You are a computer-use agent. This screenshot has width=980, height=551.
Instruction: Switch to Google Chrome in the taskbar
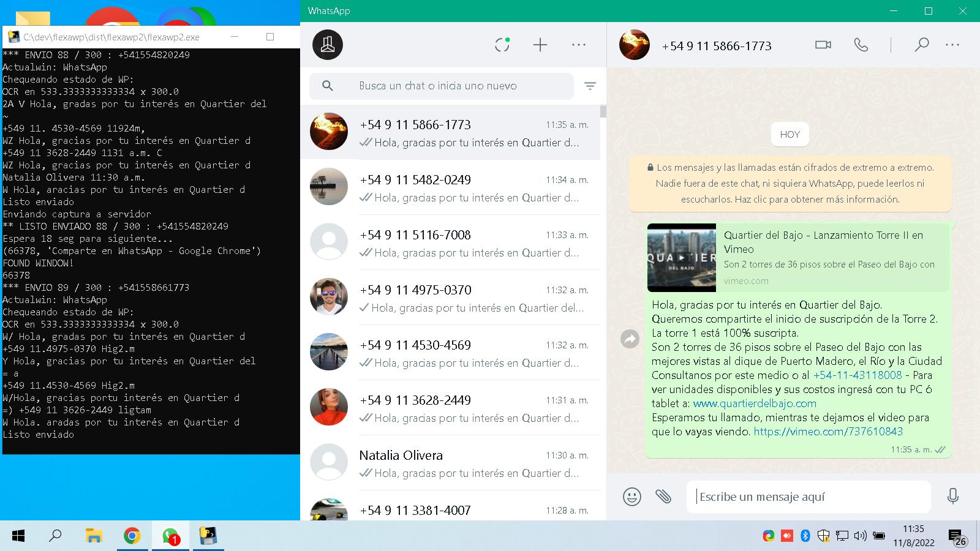pyautogui.click(x=132, y=536)
